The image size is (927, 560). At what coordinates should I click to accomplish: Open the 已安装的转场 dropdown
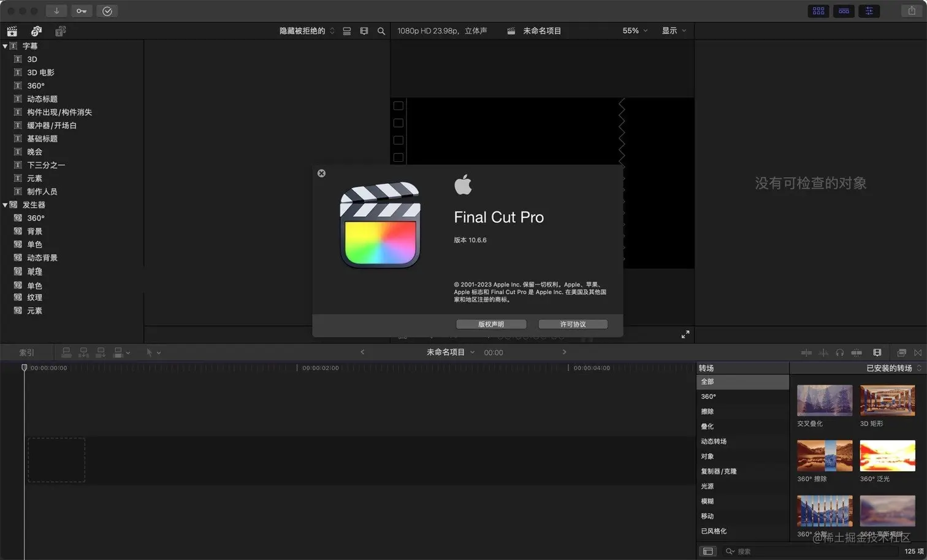[x=893, y=368]
